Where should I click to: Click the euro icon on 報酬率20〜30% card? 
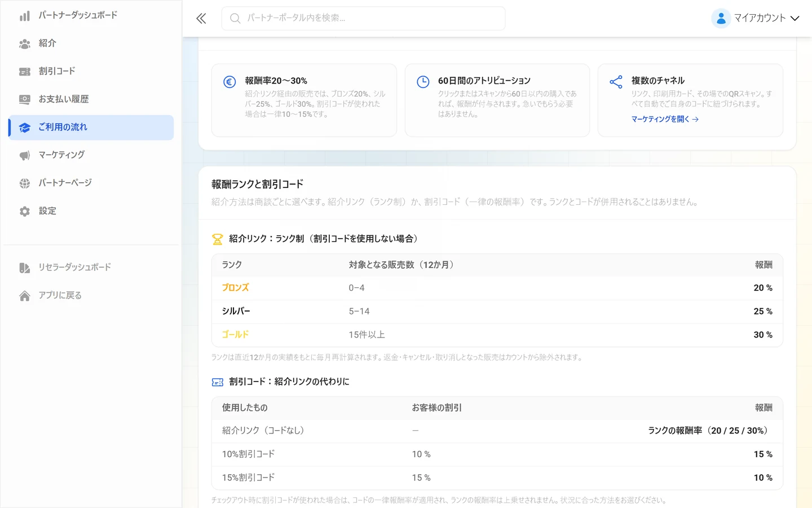pos(230,82)
